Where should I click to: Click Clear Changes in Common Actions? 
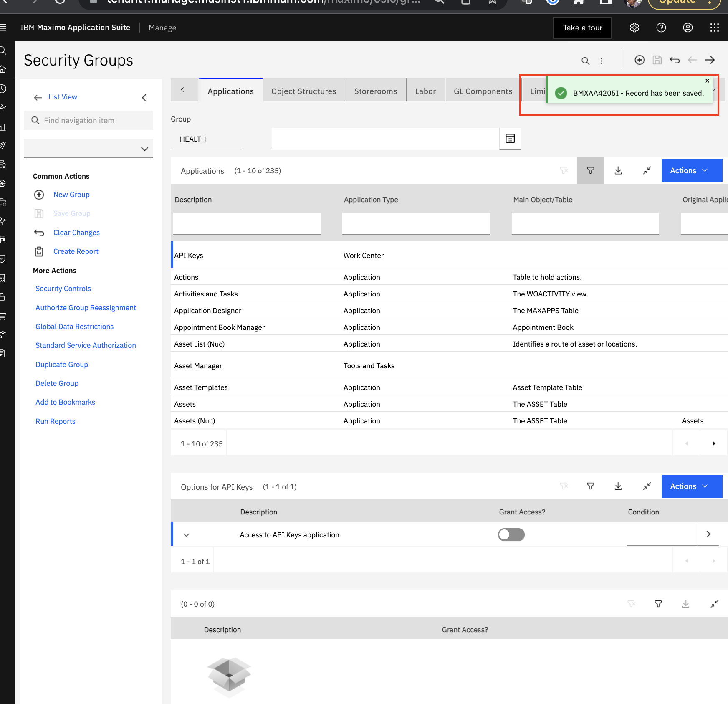pos(76,233)
